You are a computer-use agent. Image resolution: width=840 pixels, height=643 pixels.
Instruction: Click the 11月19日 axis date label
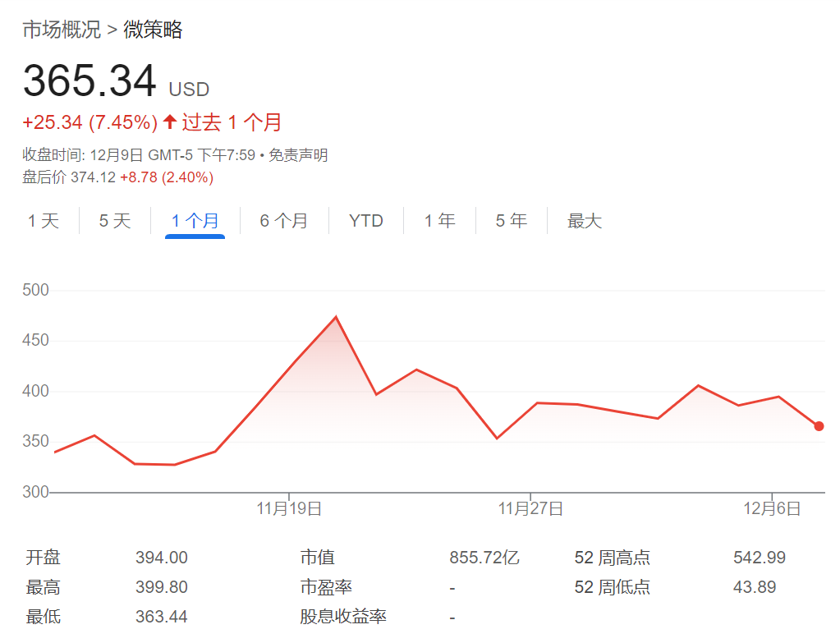[x=289, y=508]
